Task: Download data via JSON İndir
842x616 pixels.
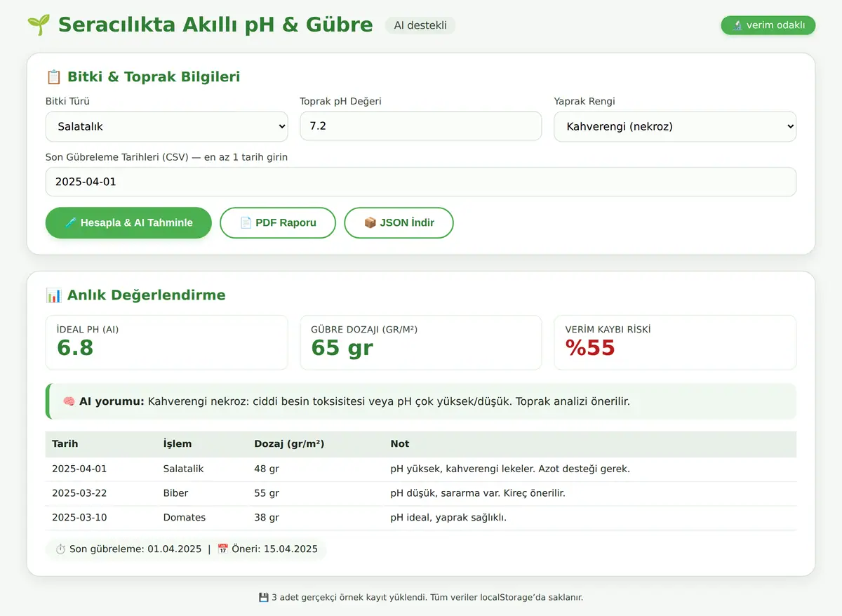Action: click(x=399, y=222)
